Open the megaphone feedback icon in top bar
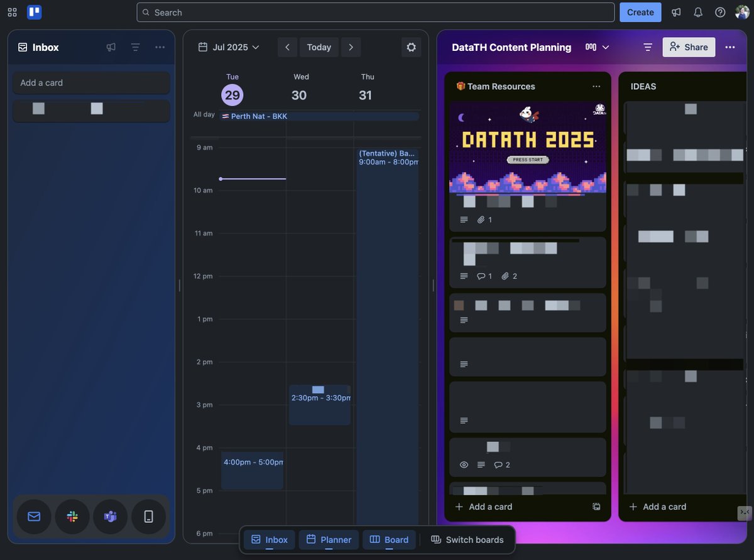This screenshot has height=560, width=754. click(676, 13)
